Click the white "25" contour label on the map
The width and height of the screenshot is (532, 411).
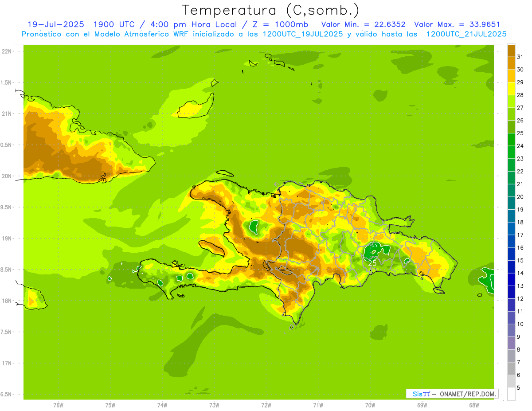[372, 263]
